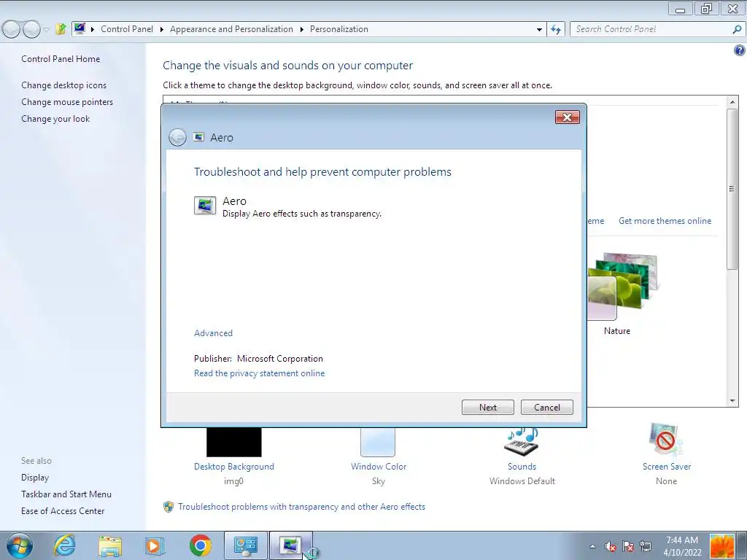Screen dimensions: 747x560
Task: Open Ease of Access Center
Action: [x=63, y=511]
